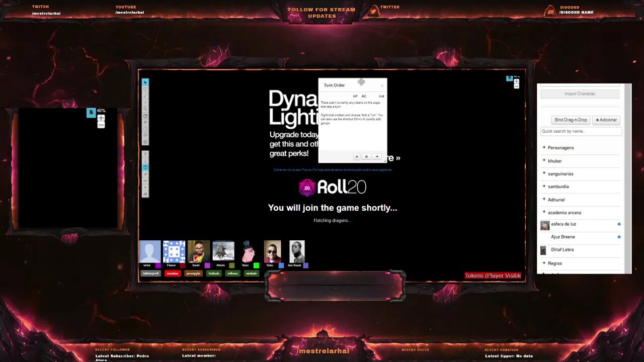Click the Roll20 d20 logo

(307, 188)
